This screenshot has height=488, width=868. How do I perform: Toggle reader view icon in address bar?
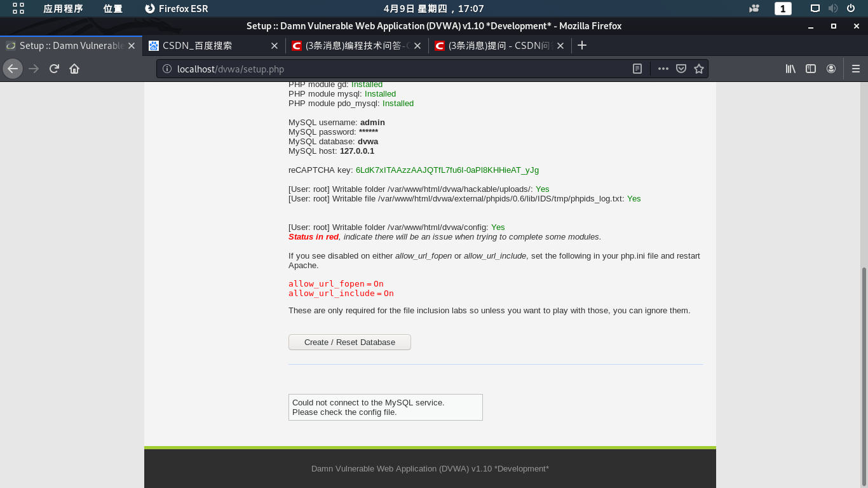point(637,69)
